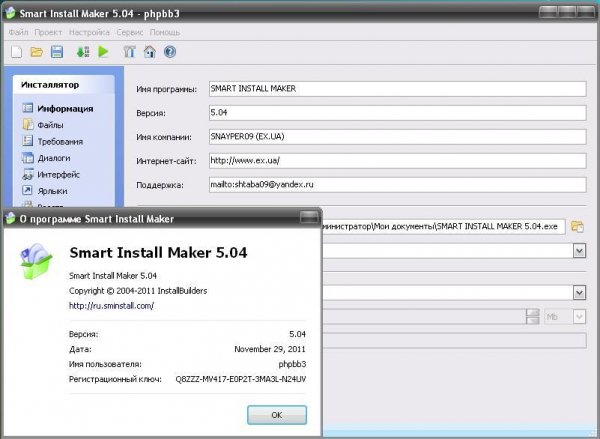Select Требования in installer sidebar
The image size is (600, 439).
(x=60, y=142)
